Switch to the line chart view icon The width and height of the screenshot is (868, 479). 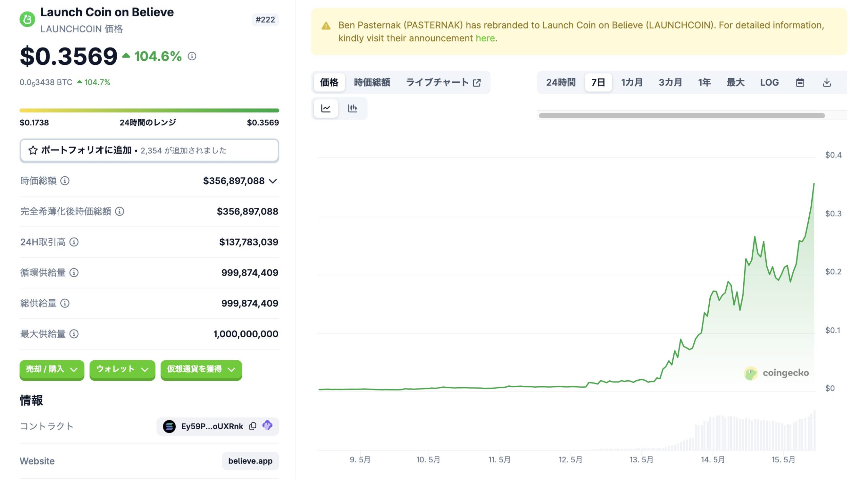[326, 108]
